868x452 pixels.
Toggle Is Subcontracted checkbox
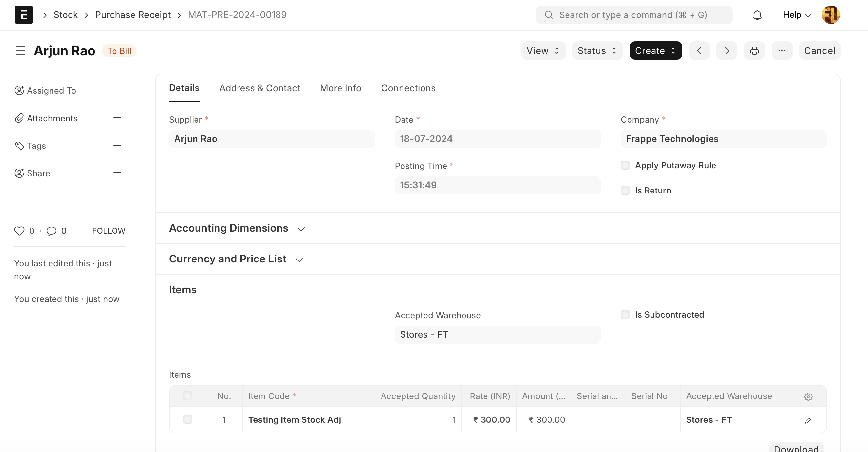point(625,315)
